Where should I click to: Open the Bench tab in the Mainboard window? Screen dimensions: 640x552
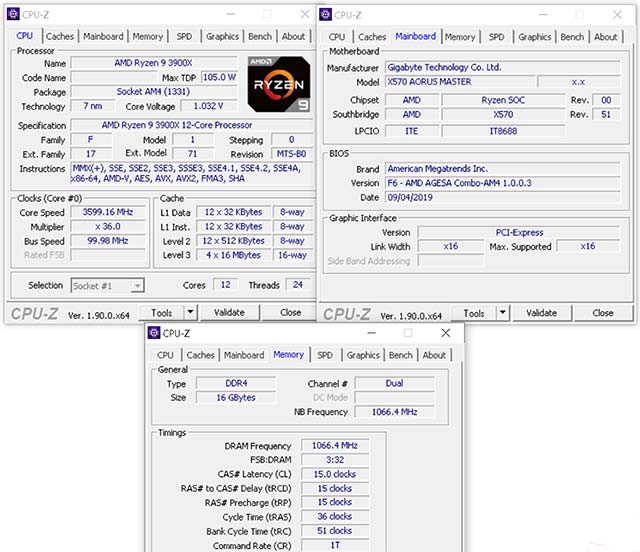click(x=572, y=37)
